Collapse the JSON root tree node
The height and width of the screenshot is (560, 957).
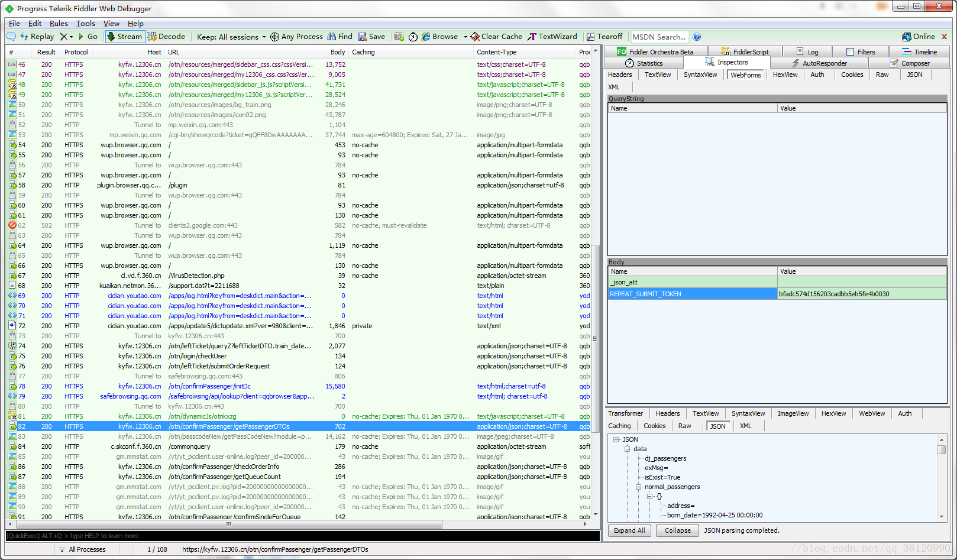tap(616, 439)
